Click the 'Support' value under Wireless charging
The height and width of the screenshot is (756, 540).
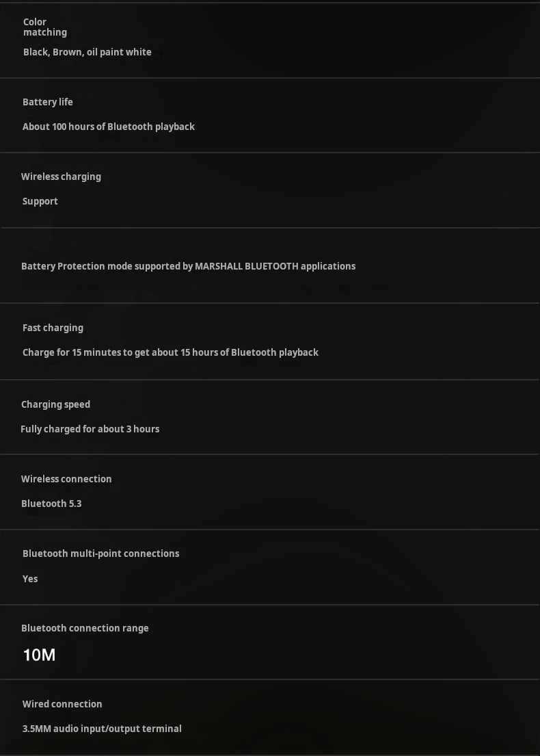tap(40, 201)
